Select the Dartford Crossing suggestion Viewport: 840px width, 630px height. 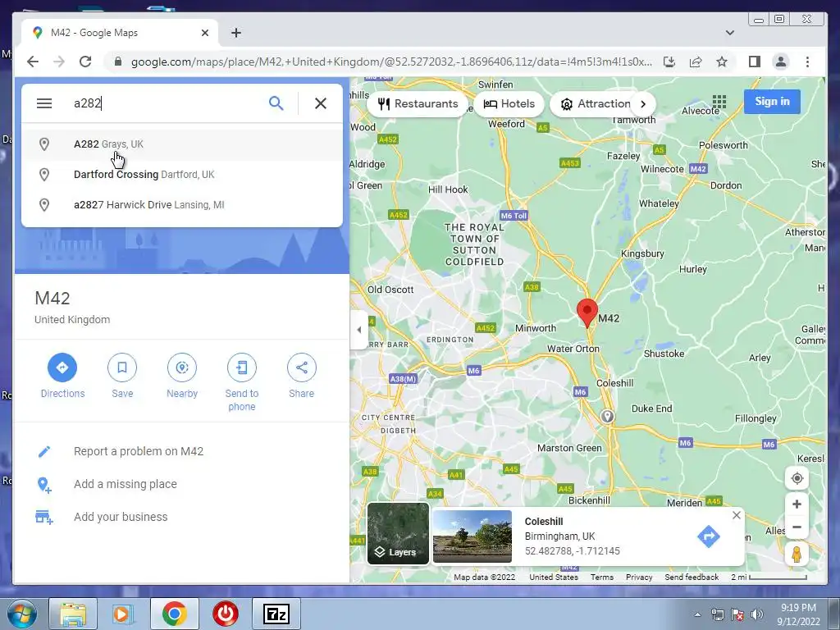click(181, 174)
